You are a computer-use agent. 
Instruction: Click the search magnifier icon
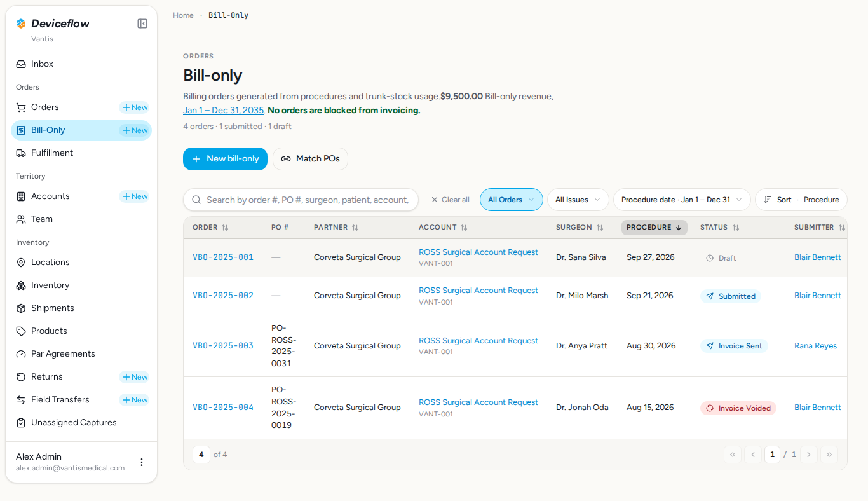[196, 200]
